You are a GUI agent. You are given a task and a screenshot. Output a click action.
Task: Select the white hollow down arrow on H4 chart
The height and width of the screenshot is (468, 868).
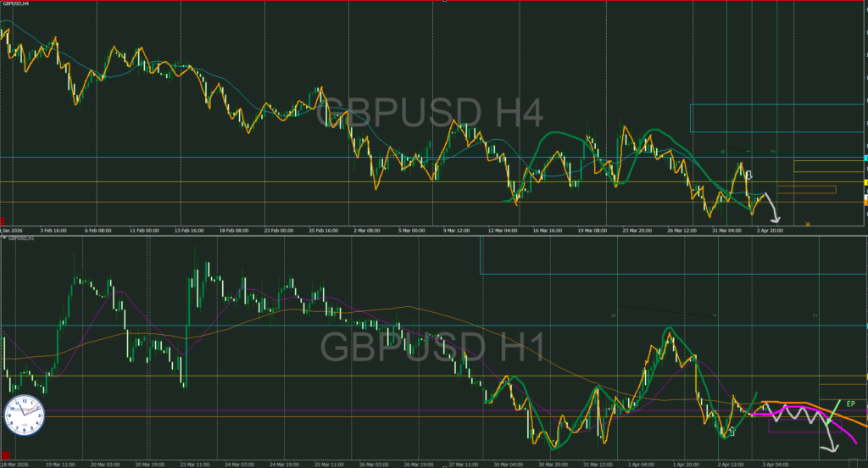tap(748, 176)
